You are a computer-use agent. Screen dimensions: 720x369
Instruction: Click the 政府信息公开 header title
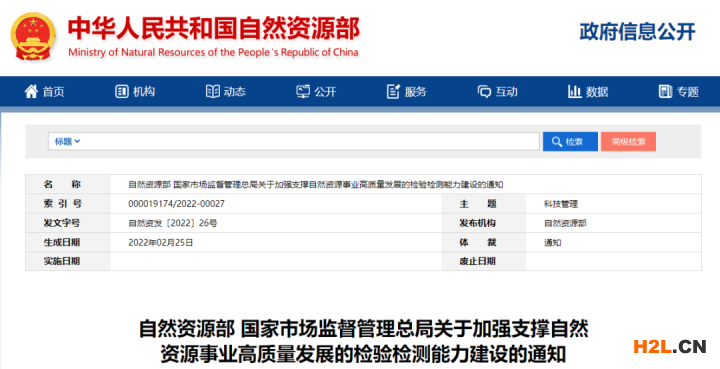[637, 32]
